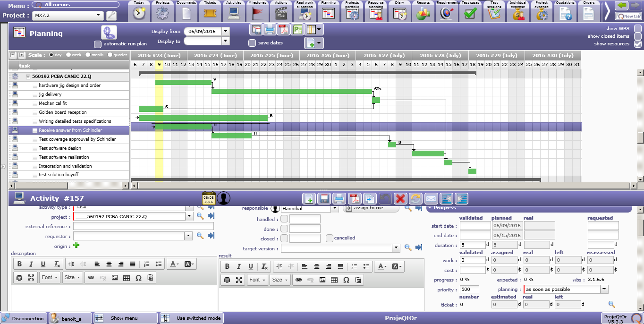Delete activity using red X icon

click(400, 198)
